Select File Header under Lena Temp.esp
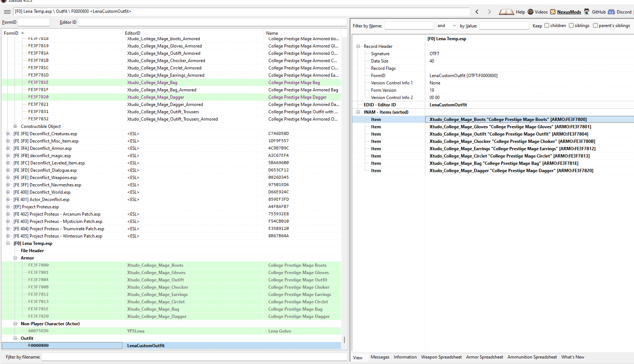Viewport: 634px width, 364px height. 32,251
